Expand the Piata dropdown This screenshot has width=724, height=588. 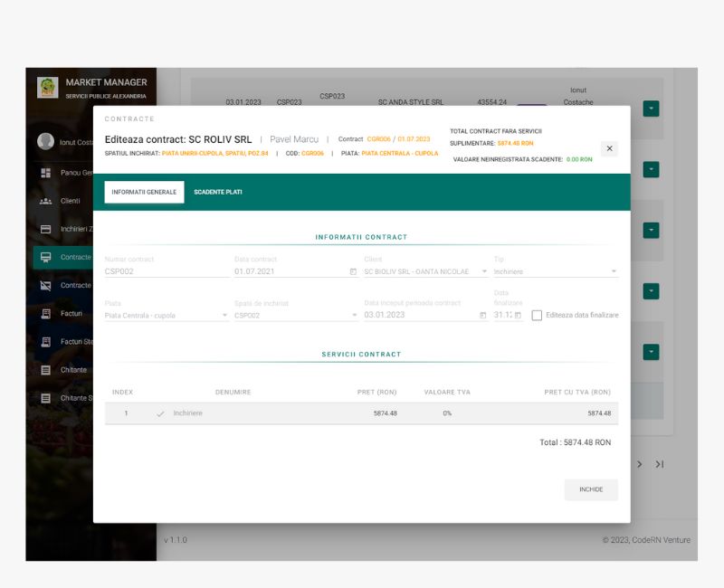[224, 316]
